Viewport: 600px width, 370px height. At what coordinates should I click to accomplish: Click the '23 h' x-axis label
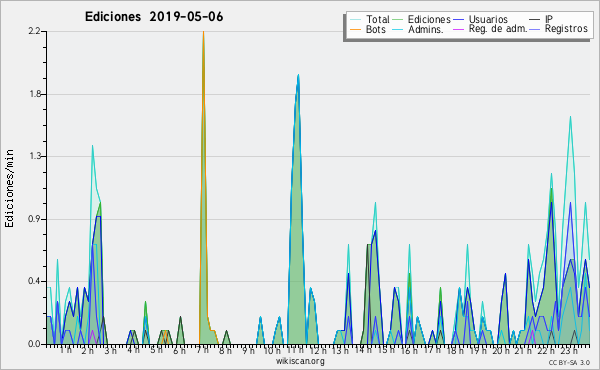569,350
